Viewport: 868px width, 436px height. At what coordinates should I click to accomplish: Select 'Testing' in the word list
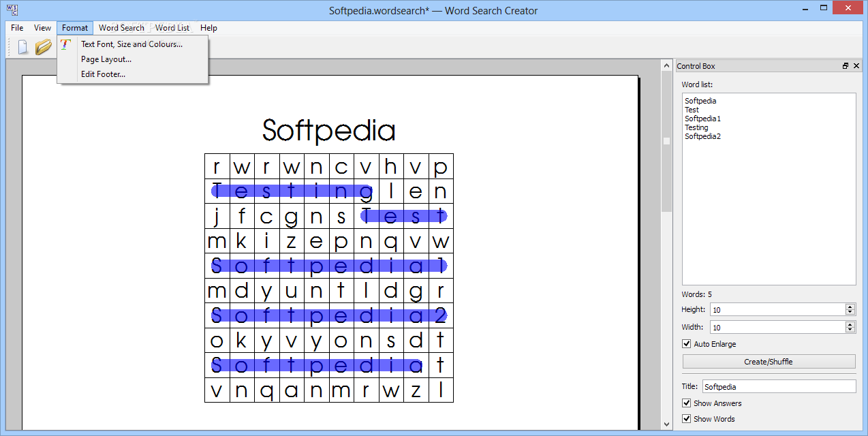pyautogui.click(x=696, y=127)
